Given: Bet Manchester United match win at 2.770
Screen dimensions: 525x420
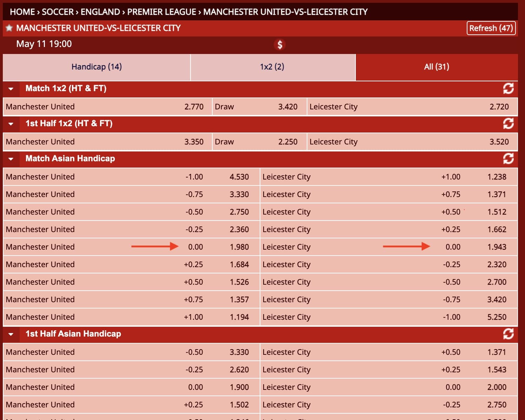Looking at the screenshot, I should pos(107,107).
